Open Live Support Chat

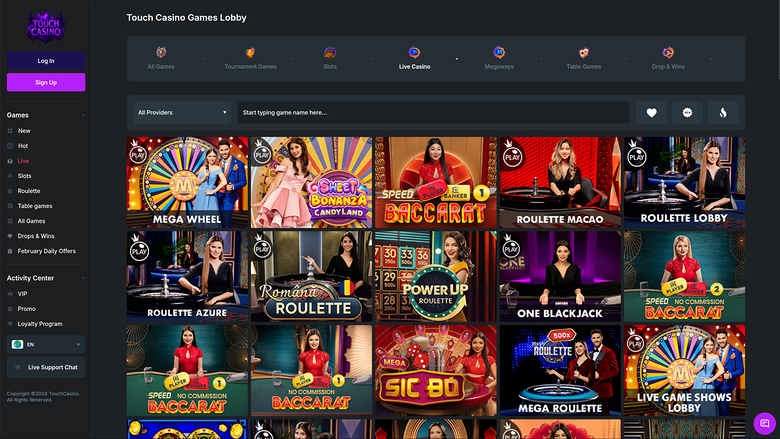coord(46,367)
